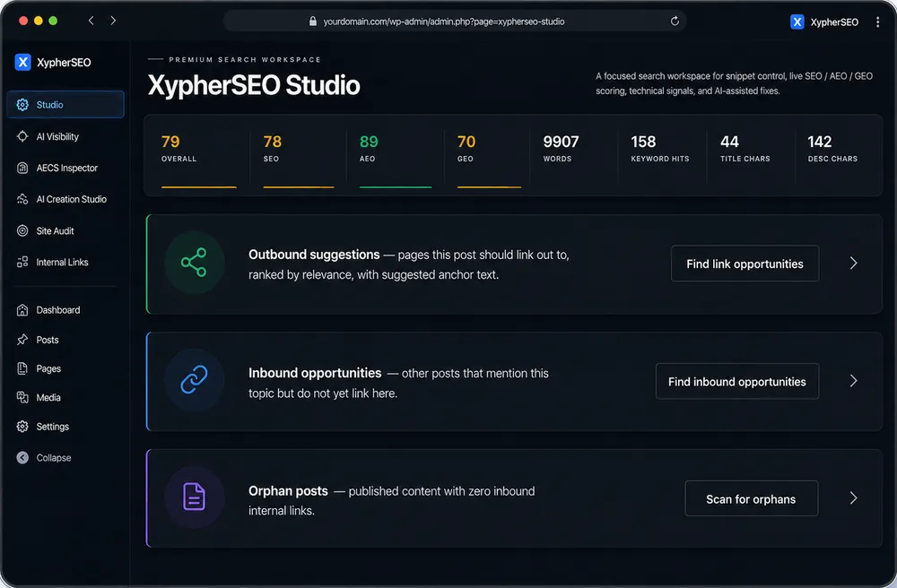
Task: Expand the Orphan posts card chevron
Action: tap(854, 498)
